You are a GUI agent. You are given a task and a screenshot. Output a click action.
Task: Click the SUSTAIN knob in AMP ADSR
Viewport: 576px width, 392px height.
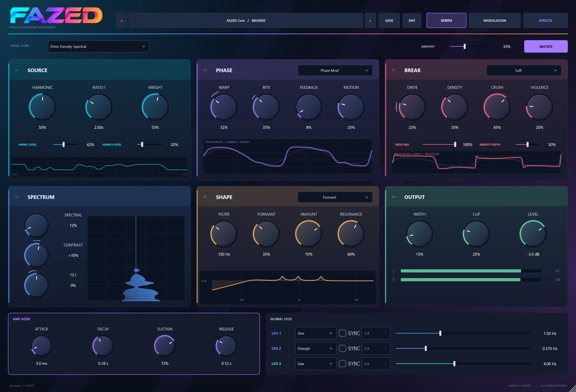click(165, 346)
